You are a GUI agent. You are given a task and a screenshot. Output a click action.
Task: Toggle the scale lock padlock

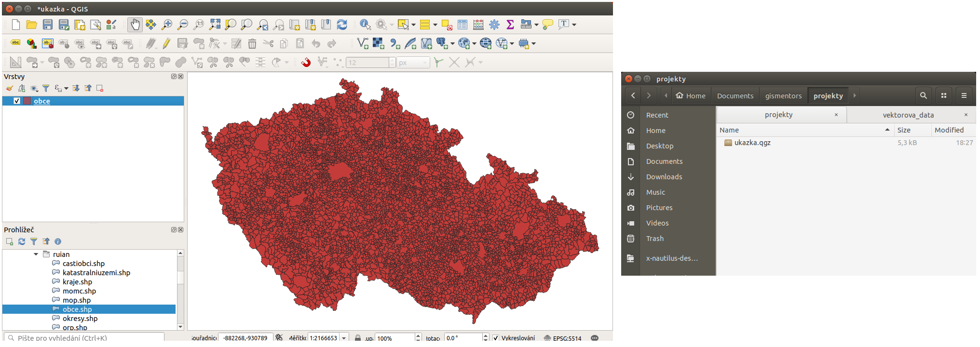tap(358, 338)
